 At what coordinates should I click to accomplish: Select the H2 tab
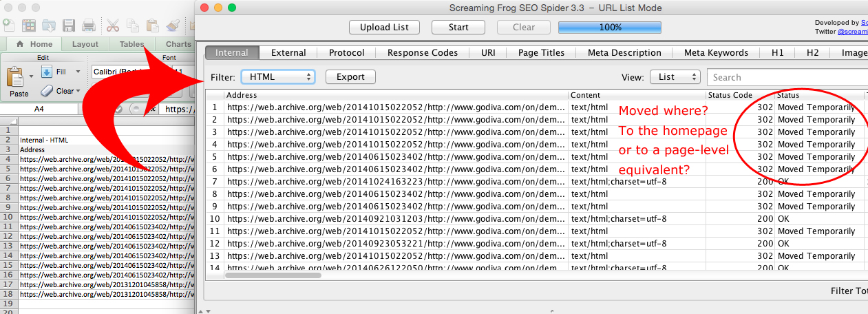(x=813, y=52)
